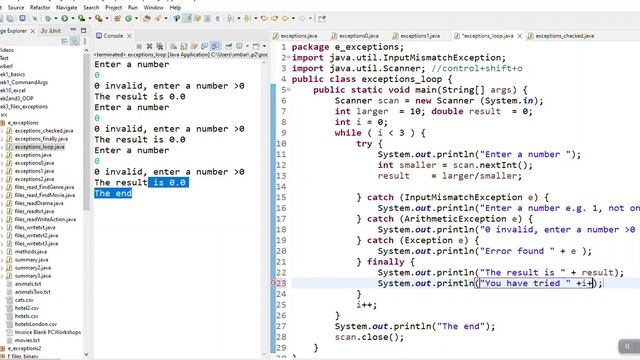Screen dimensions: 640x360
Task: Click the New Java Class icon
Action: 129,18
